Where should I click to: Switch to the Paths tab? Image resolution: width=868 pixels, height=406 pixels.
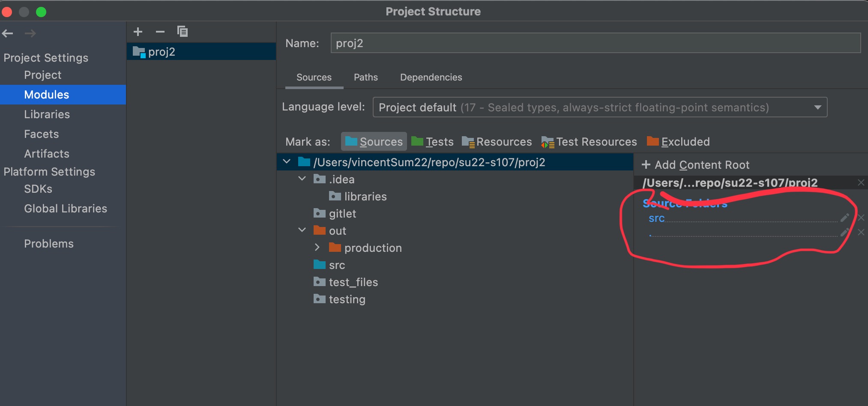click(x=365, y=78)
